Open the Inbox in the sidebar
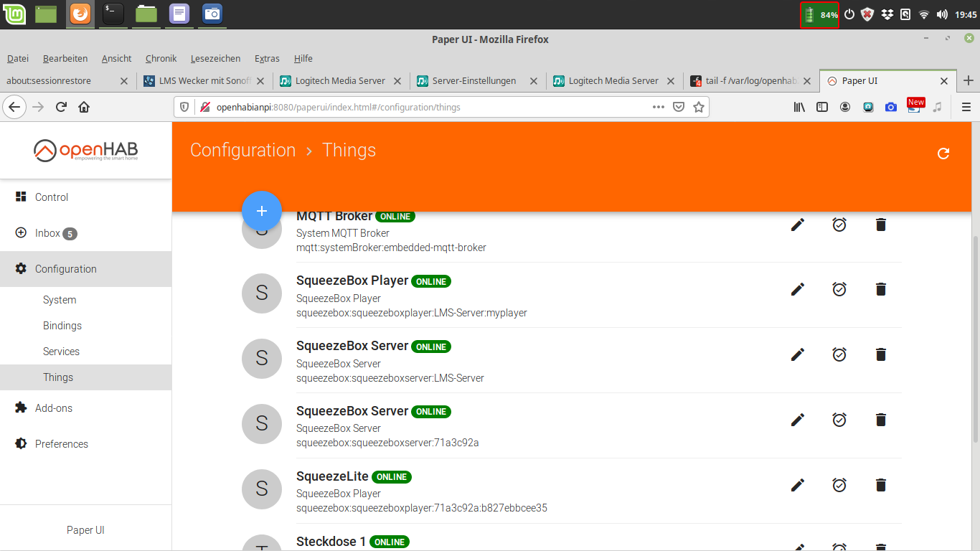Viewport: 980px width, 551px height. [85, 233]
